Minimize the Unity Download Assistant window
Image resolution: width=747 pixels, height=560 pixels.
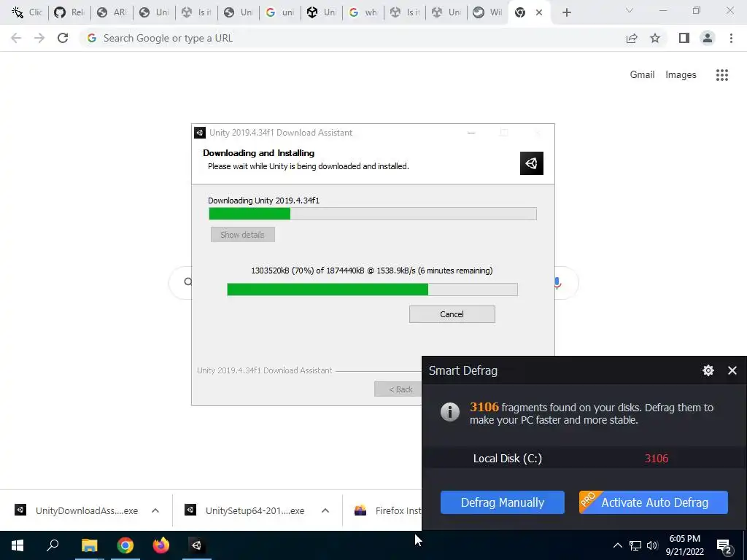click(471, 133)
